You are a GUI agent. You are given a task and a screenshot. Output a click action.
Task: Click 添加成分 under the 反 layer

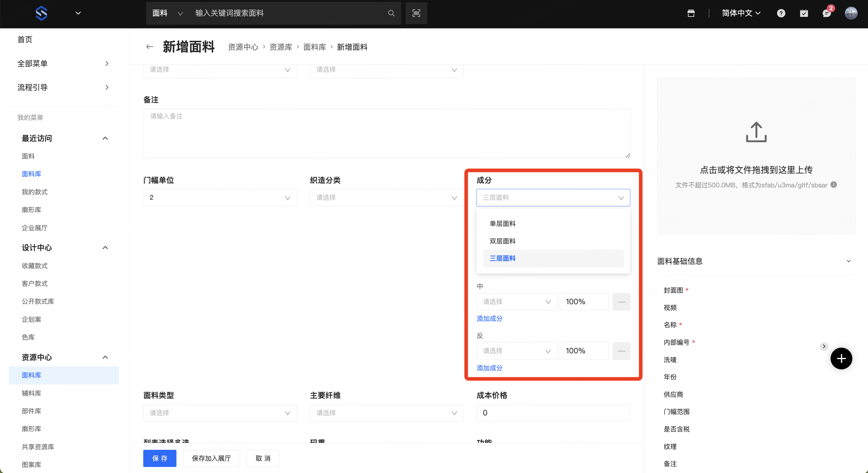point(489,368)
